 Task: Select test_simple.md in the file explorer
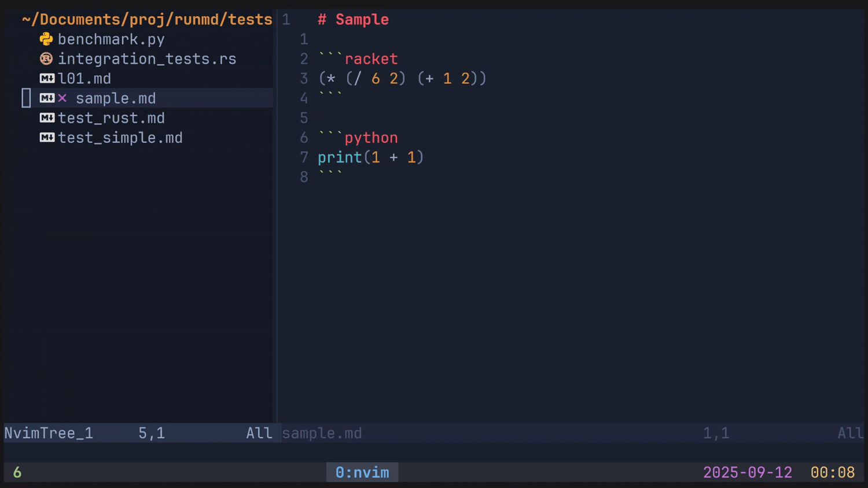point(120,138)
